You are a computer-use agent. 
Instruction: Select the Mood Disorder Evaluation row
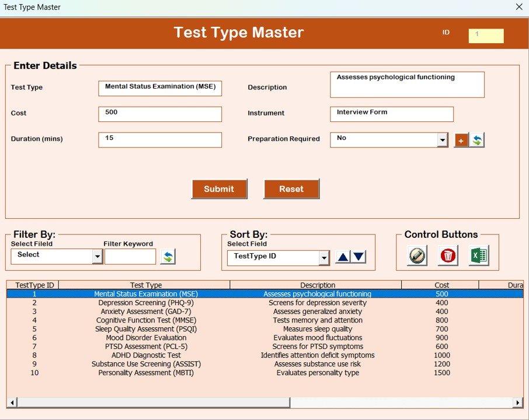point(265,338)
